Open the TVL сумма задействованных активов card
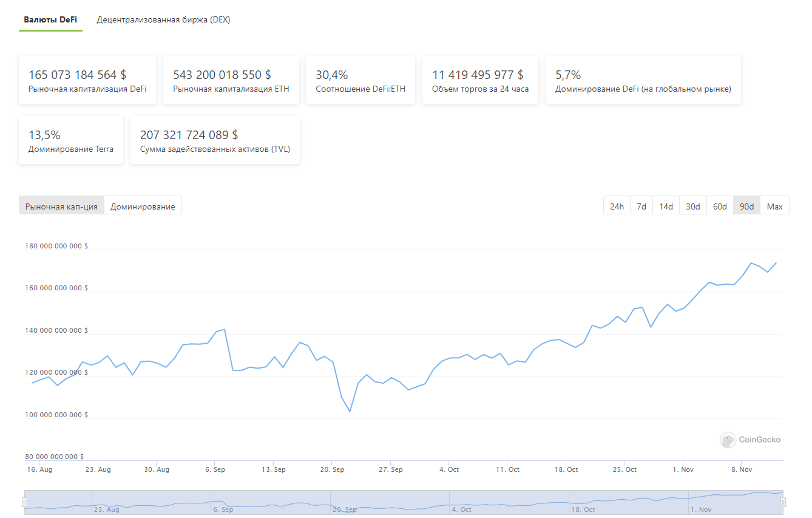 point(215,140)
